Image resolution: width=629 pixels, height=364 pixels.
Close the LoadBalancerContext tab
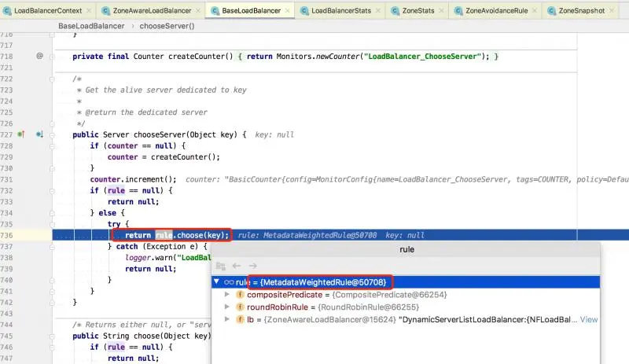coord(89,11)
